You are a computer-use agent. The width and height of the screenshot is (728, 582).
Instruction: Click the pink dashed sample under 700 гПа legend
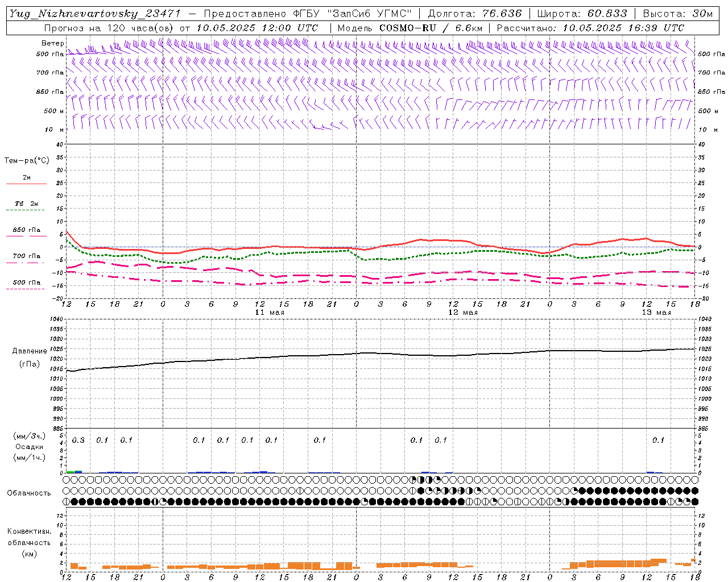(26, 263)
